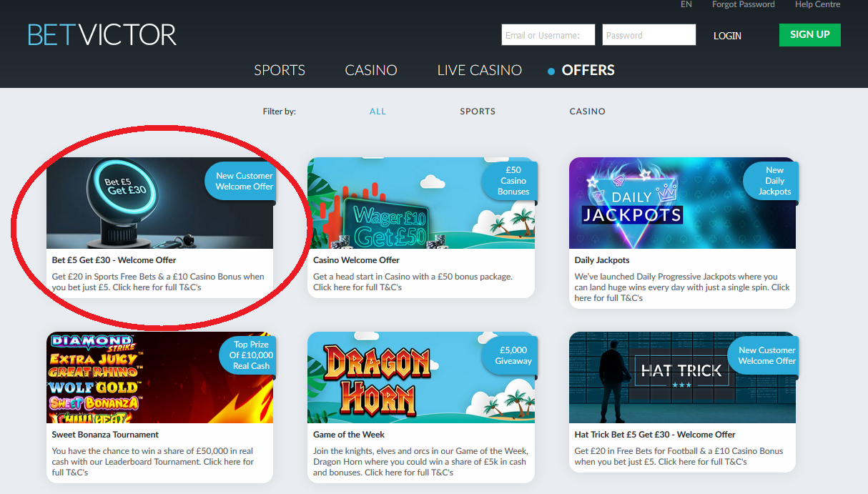Click the BetVictor logo
This screenshot has width=868, height=494.
click(x=102, y=34)
